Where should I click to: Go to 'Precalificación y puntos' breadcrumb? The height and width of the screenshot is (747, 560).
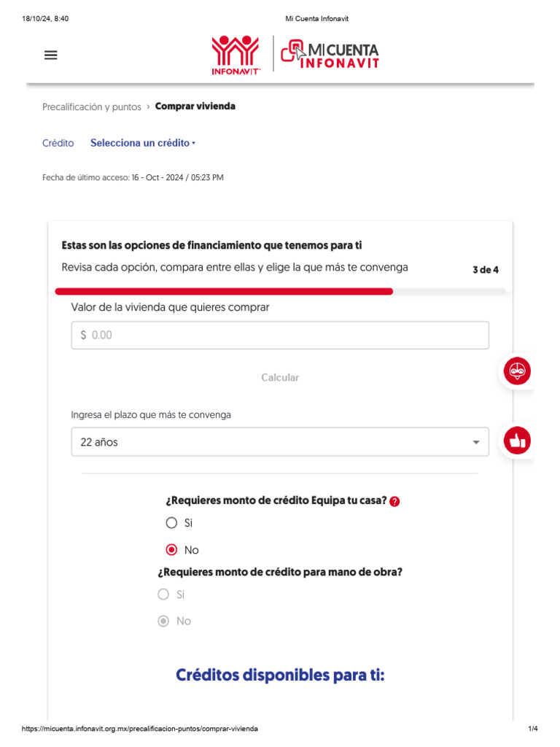click(x=92, y=107)
